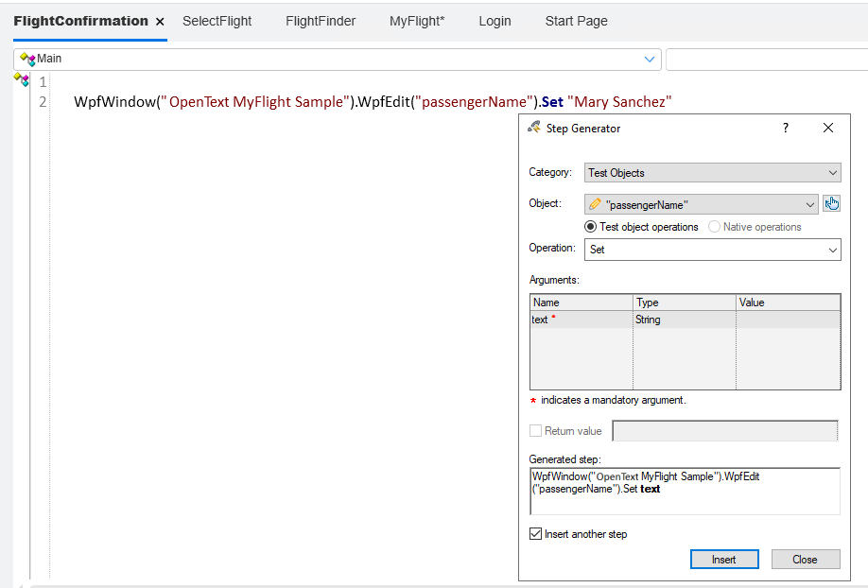Expand the Category dropdown showing Test Objects
The width and height of the screenshot is (868, 588).
coord(832,173)
